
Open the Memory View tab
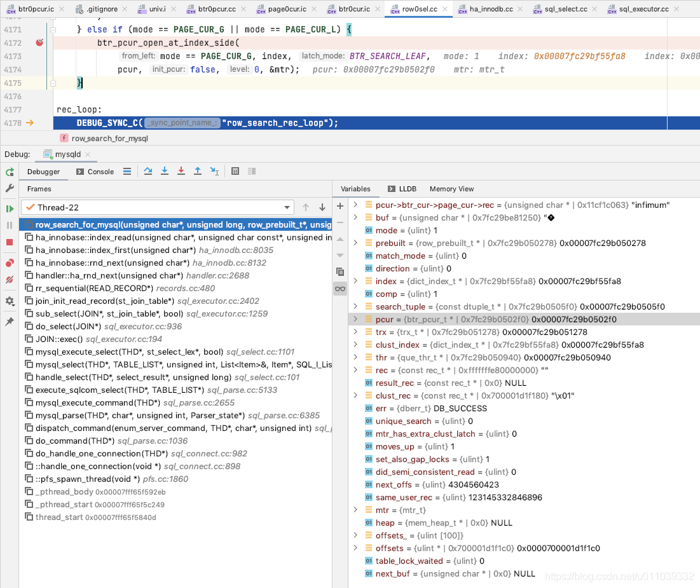point(452,189)
